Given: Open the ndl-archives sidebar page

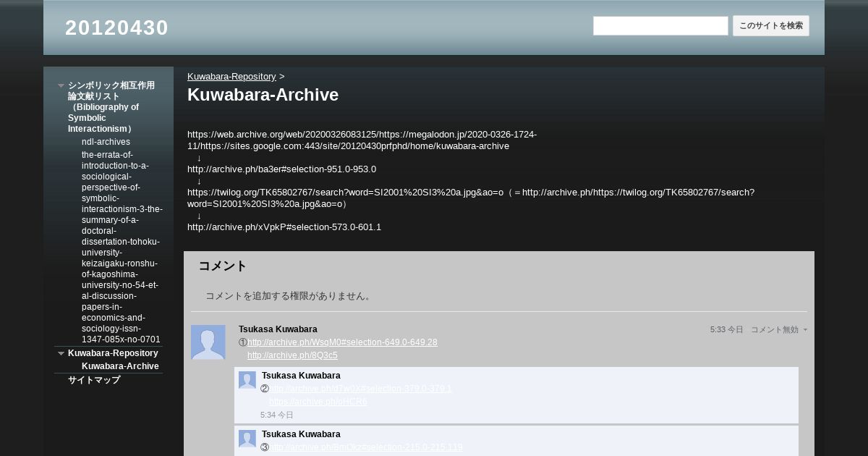Looking at the screenshot, I should [x=106, y=142].
